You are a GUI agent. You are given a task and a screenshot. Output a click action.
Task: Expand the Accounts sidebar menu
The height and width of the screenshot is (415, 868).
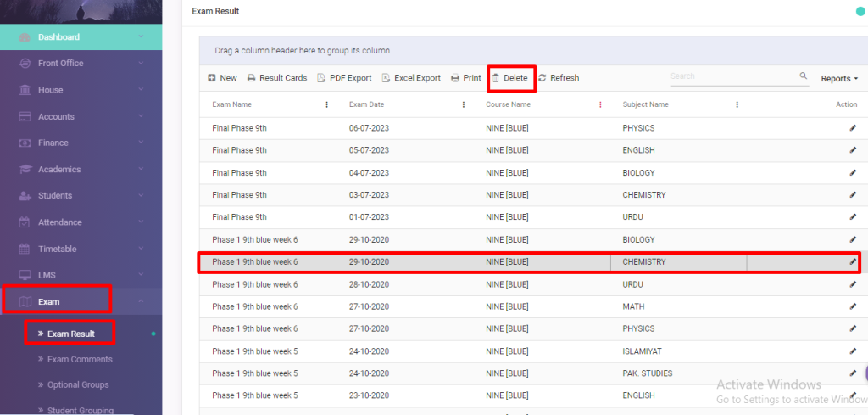tap(81, 116)
